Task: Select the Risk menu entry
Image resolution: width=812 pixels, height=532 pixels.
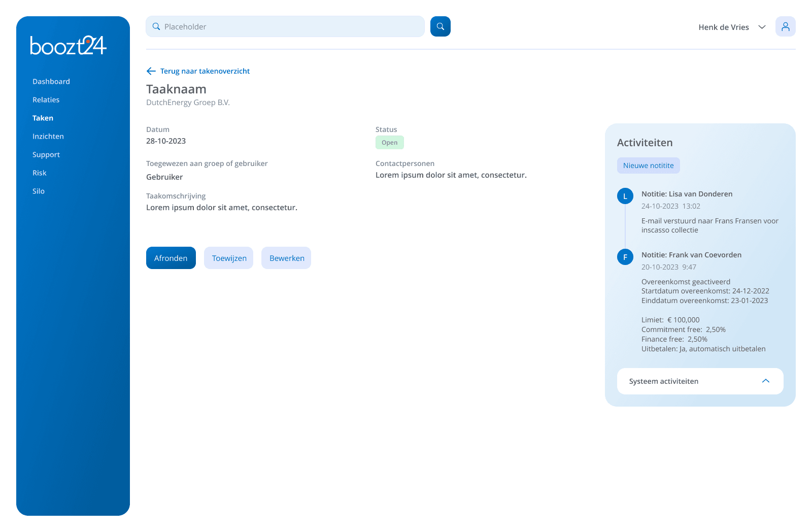Action: coord(39,173)
